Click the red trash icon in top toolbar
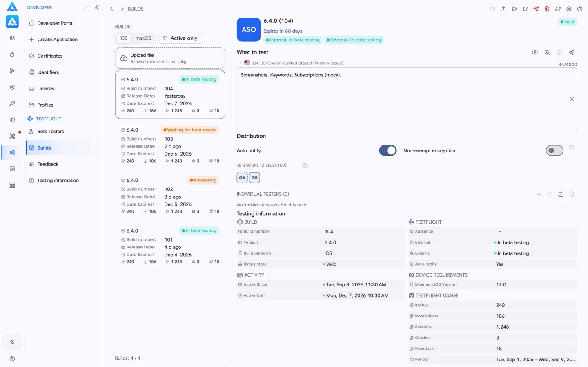 point(547,9)
